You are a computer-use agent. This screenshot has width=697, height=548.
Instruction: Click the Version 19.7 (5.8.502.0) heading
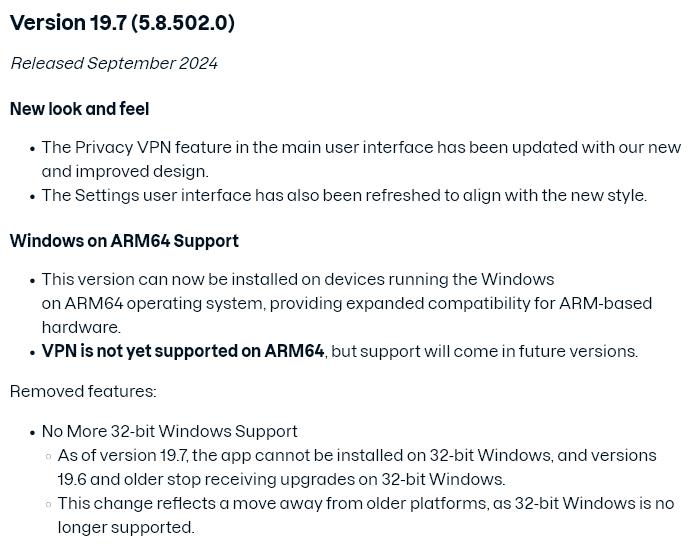[x=122, y=23]
